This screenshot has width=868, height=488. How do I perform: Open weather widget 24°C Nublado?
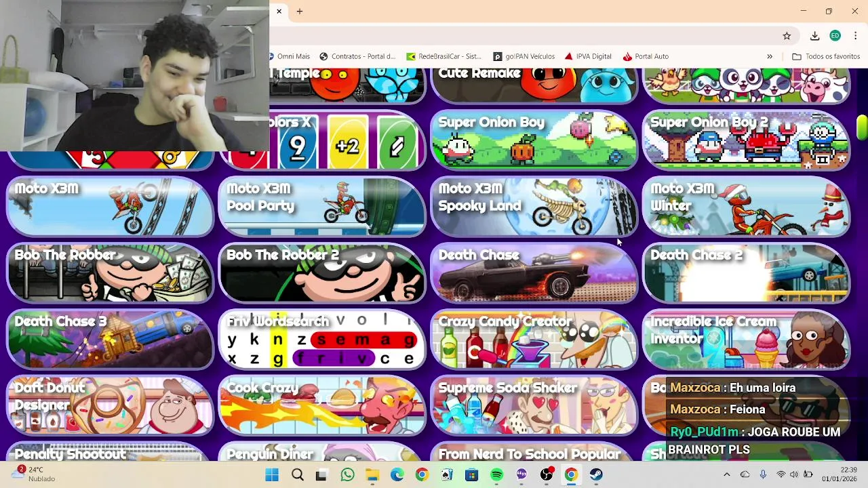pyautogui.click(x=34, y=474)
